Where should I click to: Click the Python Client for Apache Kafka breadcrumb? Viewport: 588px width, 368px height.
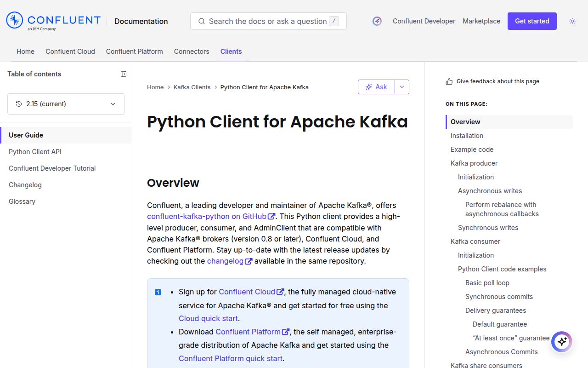265,87
